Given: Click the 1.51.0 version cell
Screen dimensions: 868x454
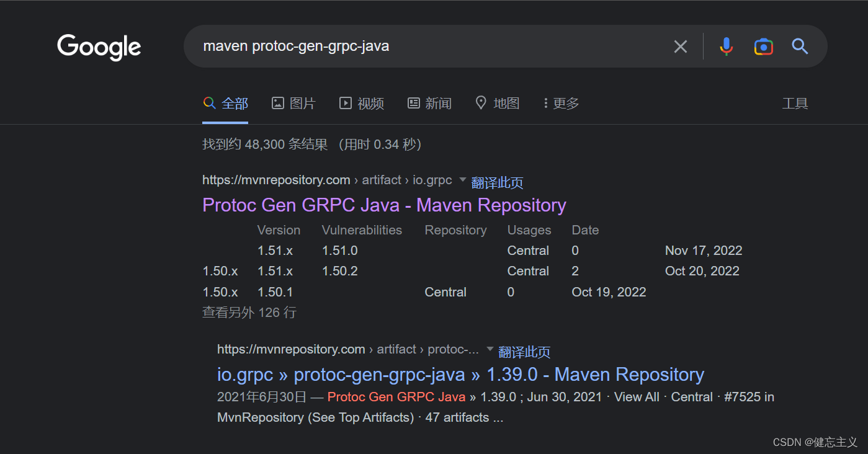Looking at the screenshot, I should [x=339, y=251].
